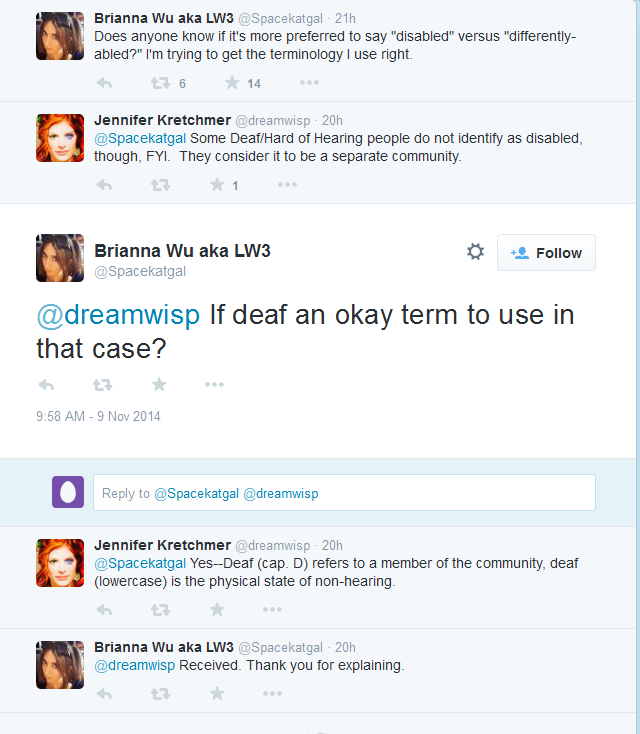The height and width of the screenshot is (734, 640).
Task: Reply to Brianna Wu's "disabled" terminology tweet
Action: tap(104, 83)
